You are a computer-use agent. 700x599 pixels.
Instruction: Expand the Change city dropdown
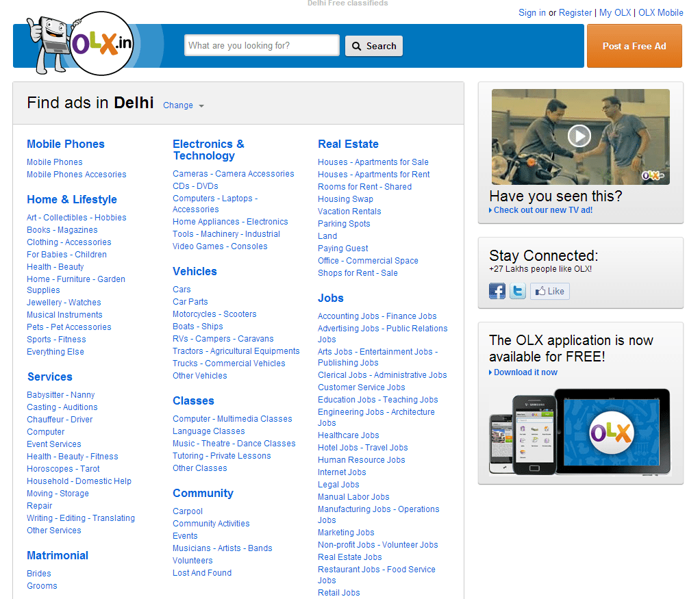pos(184,105)
